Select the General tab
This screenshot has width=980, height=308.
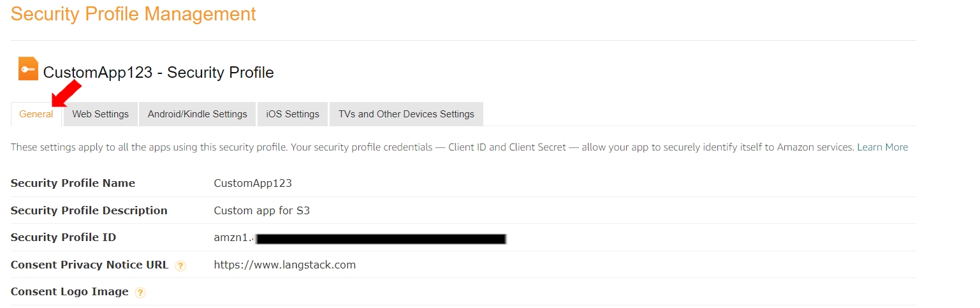(36, 114)
